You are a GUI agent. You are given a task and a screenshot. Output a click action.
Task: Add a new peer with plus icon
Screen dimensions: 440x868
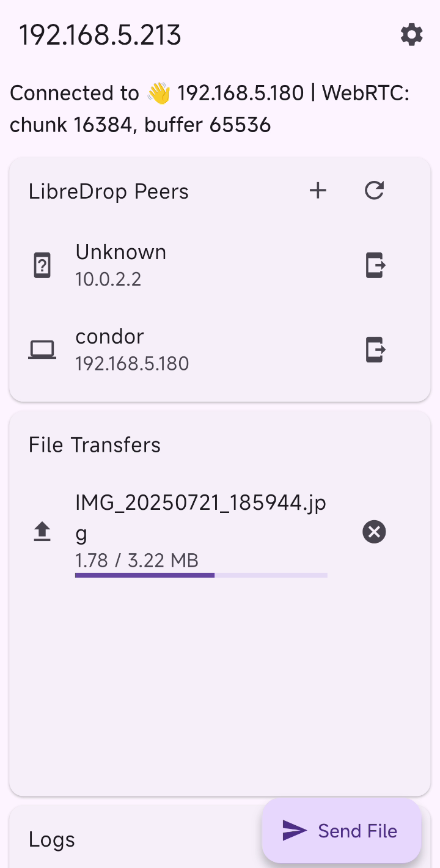pos(318,191)
